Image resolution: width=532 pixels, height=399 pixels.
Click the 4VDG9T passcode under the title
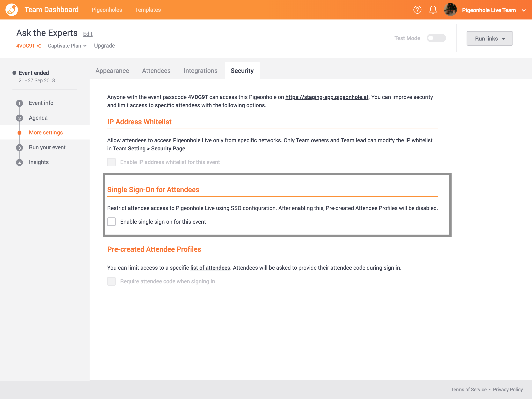(26, 46)
